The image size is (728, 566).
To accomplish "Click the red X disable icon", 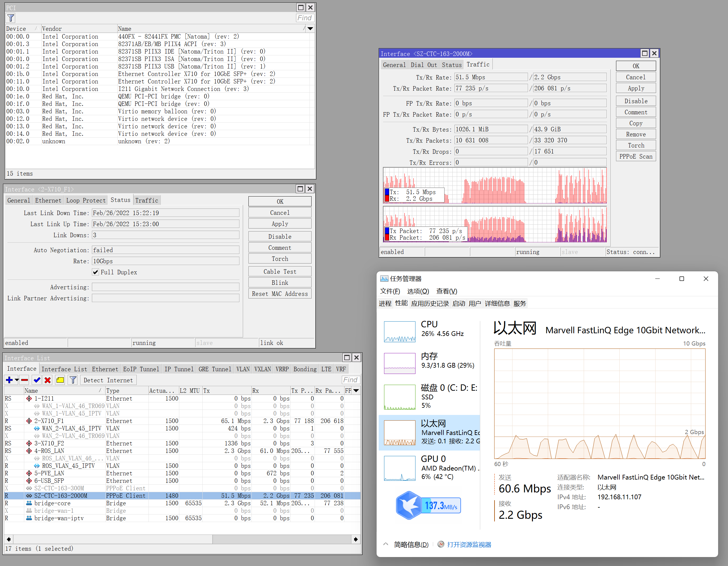I will click(48, 380).
